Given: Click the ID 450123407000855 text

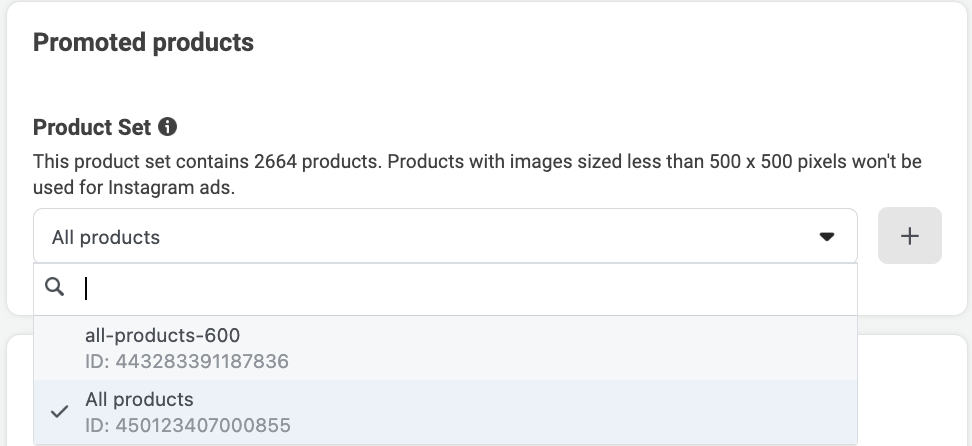Looking at the screenshot, I should point(187,426).
